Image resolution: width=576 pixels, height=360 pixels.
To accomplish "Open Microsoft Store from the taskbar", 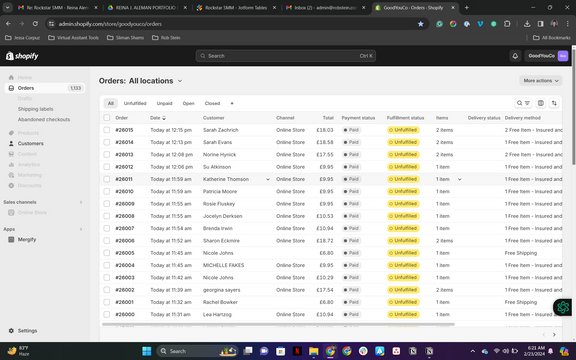I will 280,351.
